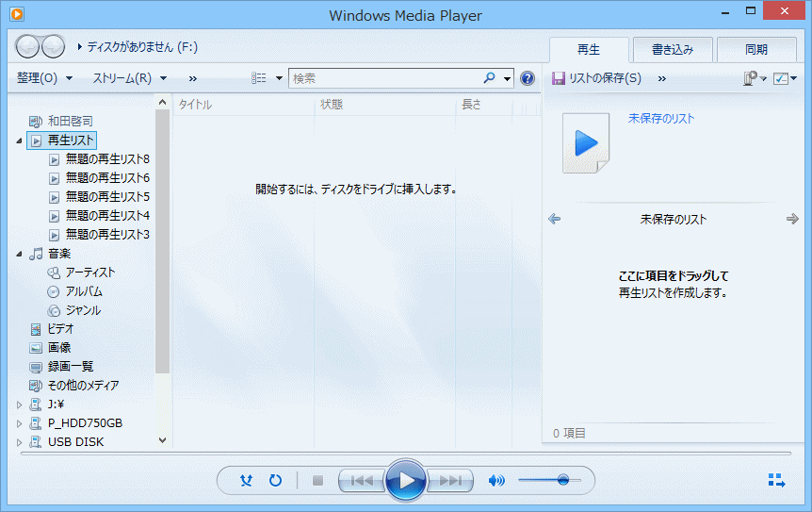Sort by 状態 column header

[384, 105]
